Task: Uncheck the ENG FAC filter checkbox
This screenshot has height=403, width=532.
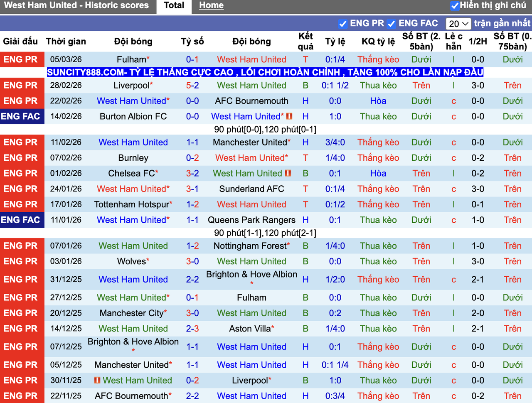Action: pos(391,24)
